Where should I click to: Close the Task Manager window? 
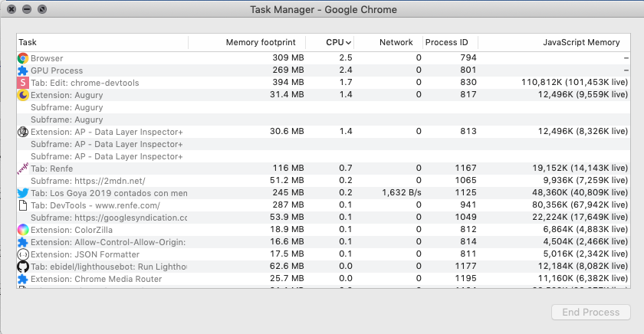[x=11, y=9]
